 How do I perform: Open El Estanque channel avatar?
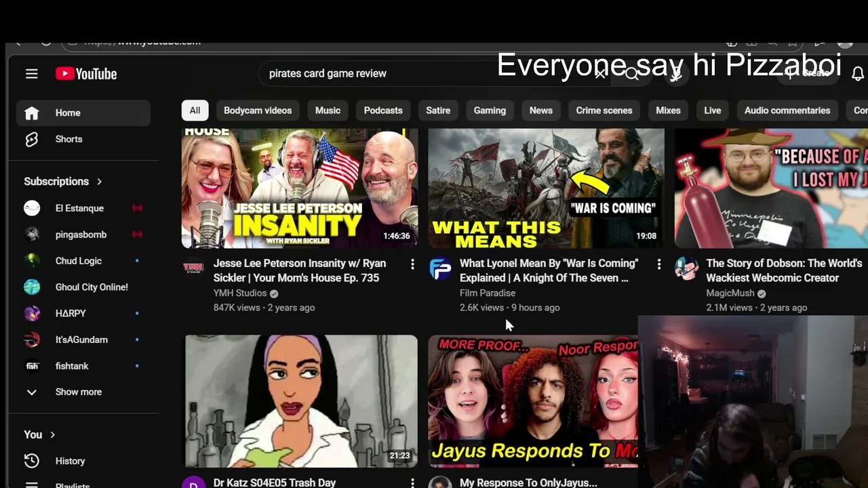[x=32, y=208]
